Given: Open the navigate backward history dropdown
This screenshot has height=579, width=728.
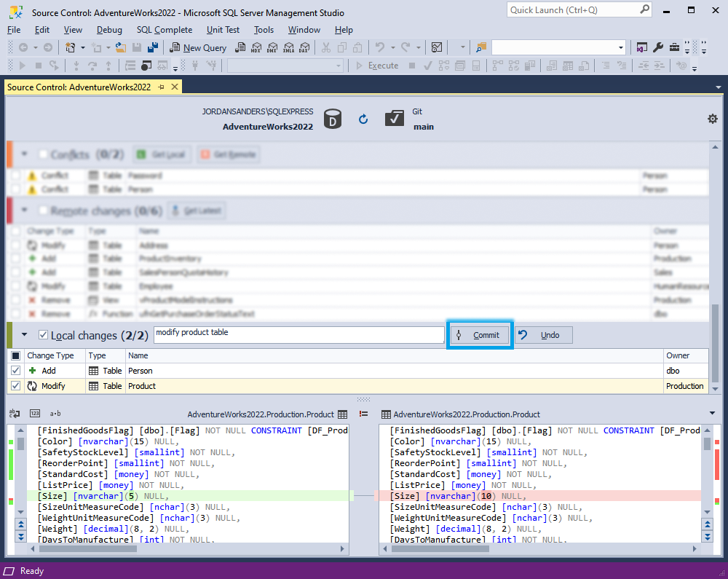Looking at the screenshot, I should (35, 47).
